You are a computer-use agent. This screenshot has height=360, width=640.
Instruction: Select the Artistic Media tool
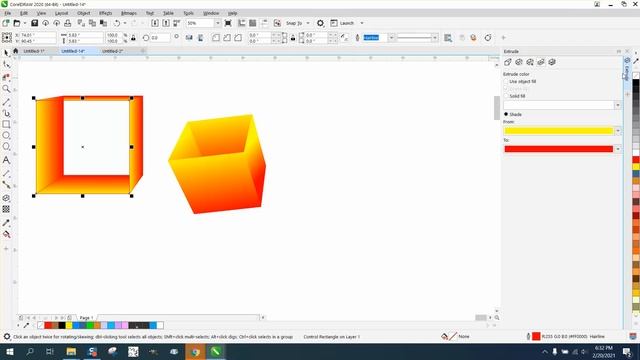point(6,113)
